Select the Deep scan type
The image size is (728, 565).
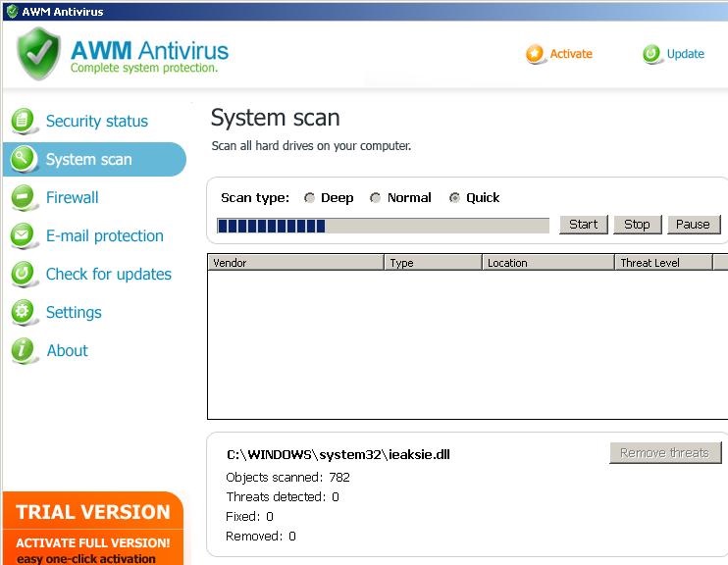[310, 198]
